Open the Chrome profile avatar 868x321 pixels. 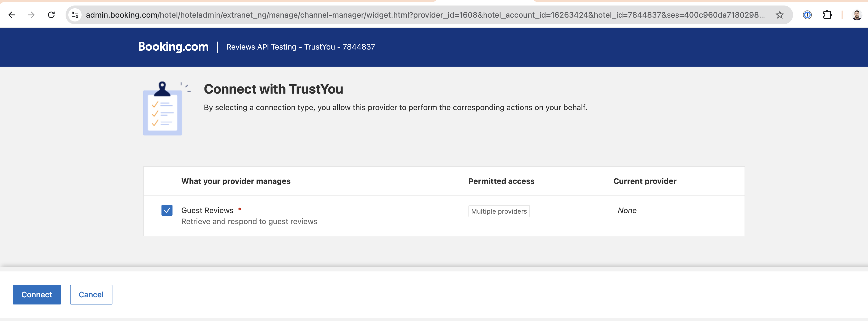(x=856, y=15)
